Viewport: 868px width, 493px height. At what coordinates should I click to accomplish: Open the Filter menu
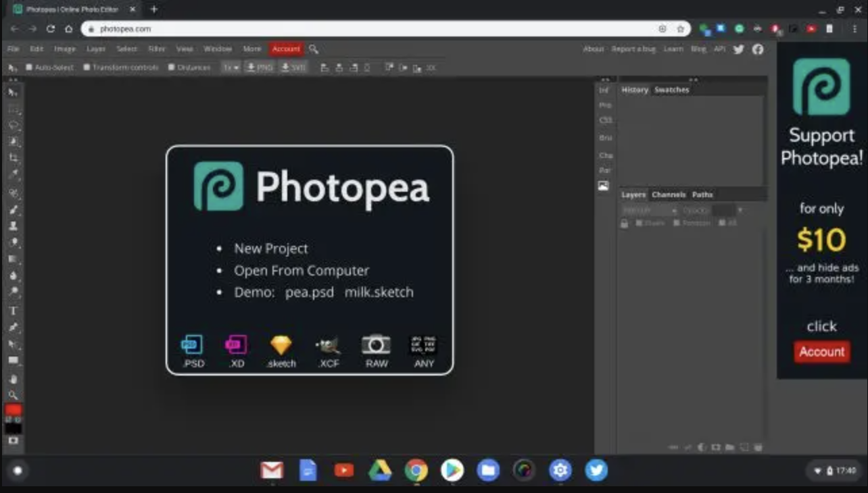pyautogui.click(x=156, y=49)
